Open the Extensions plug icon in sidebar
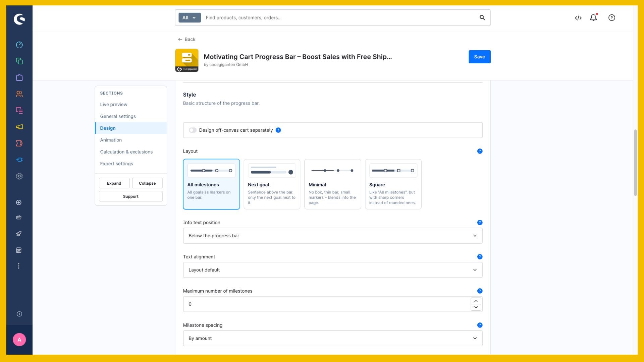Screen dimensions: 644x362 (19, 160)
